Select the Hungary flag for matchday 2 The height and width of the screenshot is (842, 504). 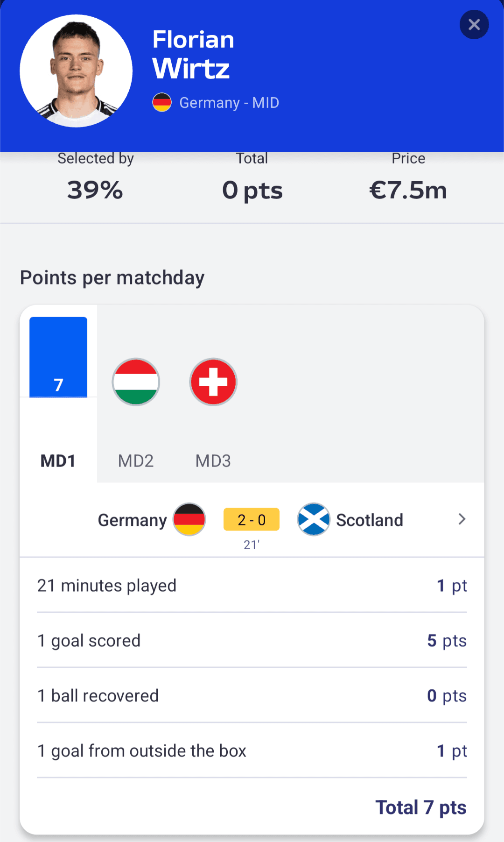click(136, 382)
